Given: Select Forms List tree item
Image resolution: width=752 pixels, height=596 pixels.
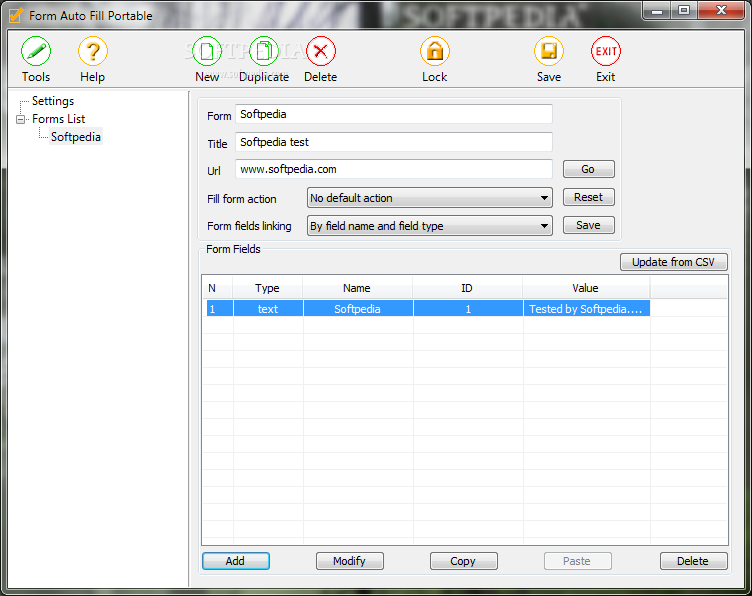Looking at the screenshot, I should (x=59, y=119).
